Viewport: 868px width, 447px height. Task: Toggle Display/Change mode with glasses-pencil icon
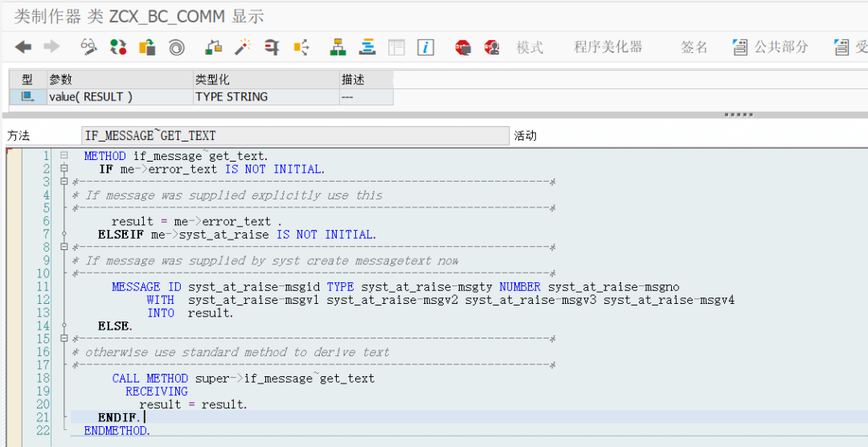88,47
